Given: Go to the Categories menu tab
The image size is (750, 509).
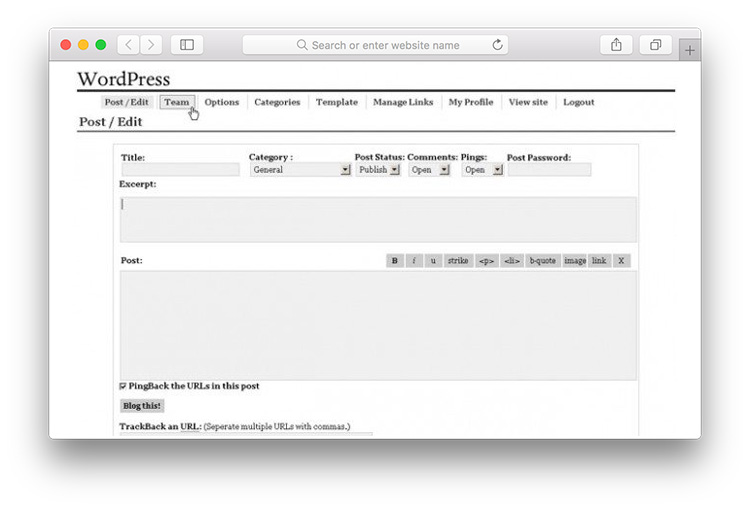Looking at the screenshot, I should pos(277,102).
